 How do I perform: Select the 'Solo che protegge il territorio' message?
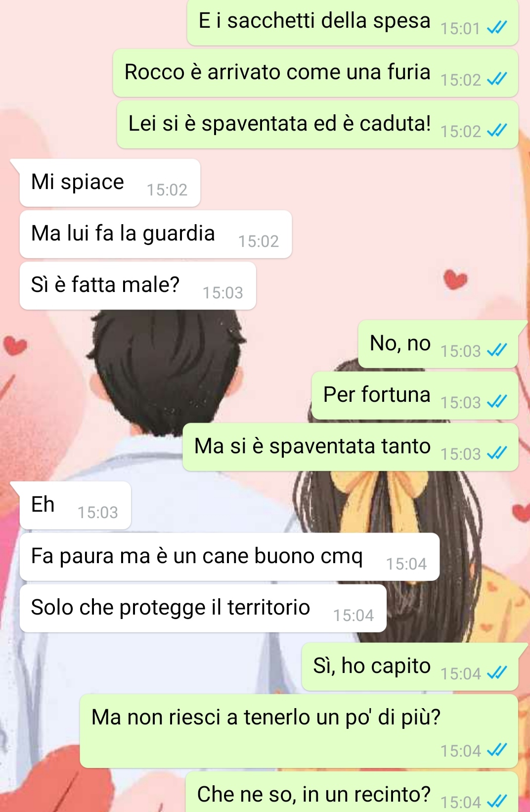(x=203, y=608)
